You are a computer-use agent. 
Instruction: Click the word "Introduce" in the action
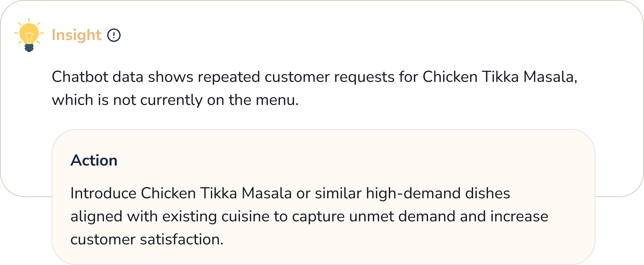pyautogui.click(x=103, y=193)
